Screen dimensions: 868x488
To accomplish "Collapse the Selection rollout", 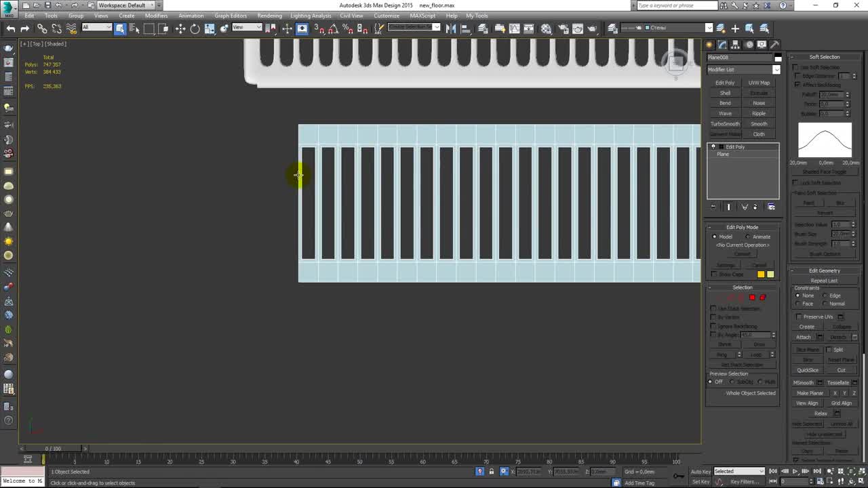I will click(743, 287).
